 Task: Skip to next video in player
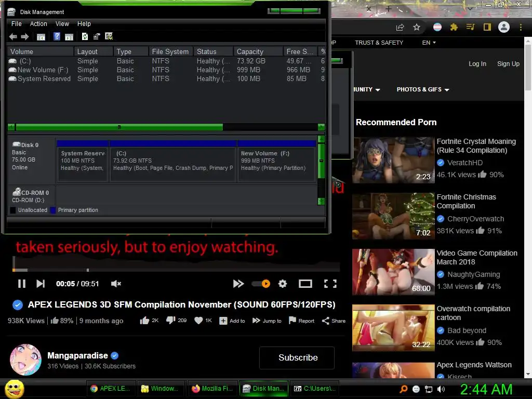click(x=41, y=284)
